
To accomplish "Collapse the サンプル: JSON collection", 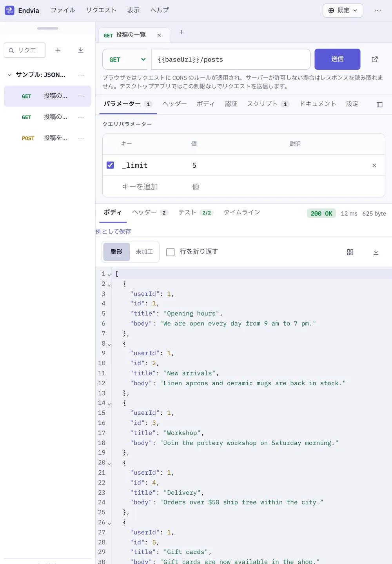I will click(9, 75).
